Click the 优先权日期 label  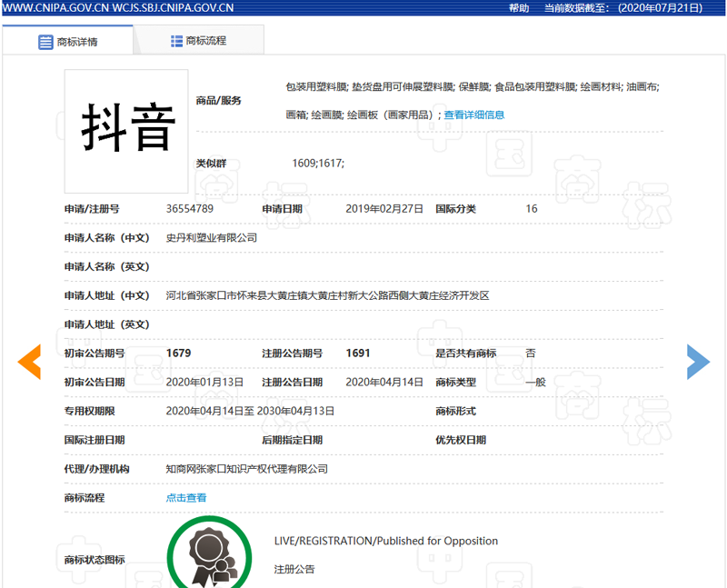(461, 440)
